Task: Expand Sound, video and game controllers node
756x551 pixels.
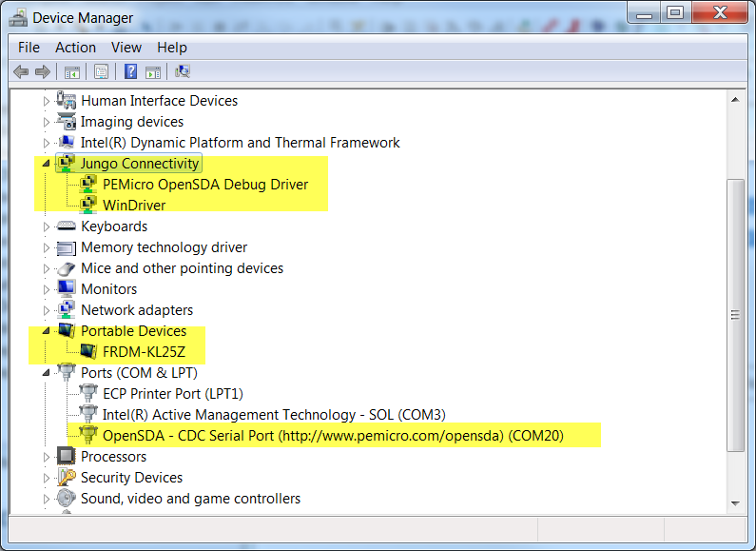Action: 47,499
